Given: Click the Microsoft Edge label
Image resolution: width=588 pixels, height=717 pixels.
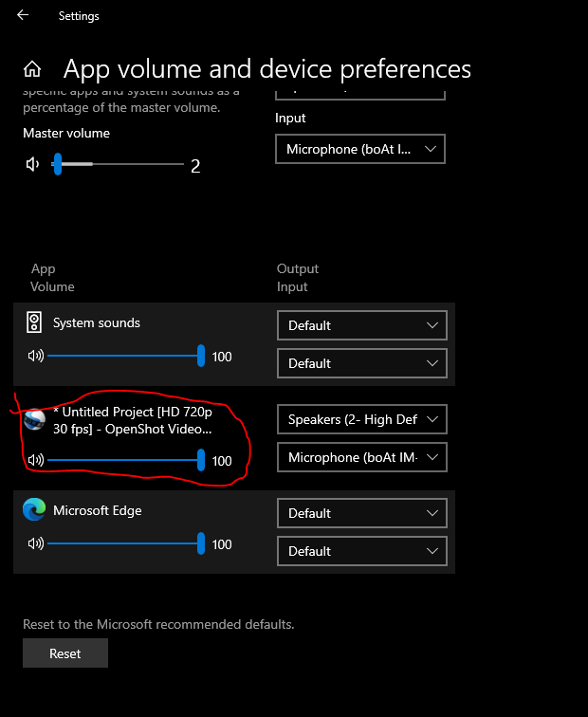Looking at the screenshot, I should 98,510.
